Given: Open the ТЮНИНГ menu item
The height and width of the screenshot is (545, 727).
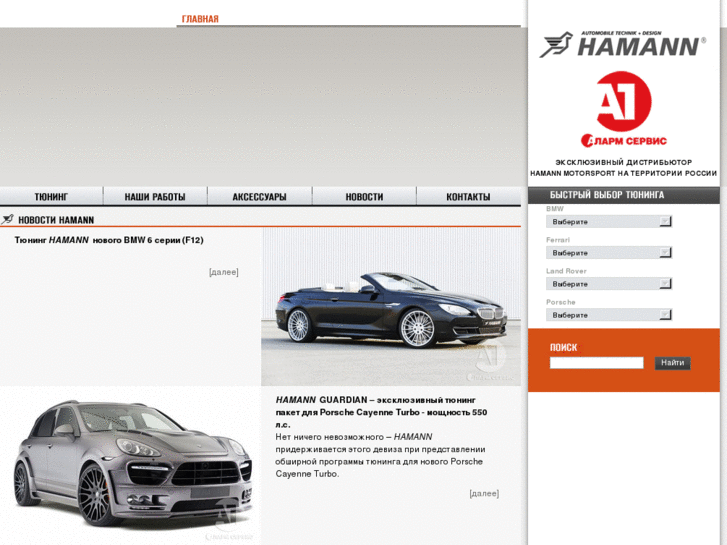Looking at the screenshot, I should tap(51, 197).
